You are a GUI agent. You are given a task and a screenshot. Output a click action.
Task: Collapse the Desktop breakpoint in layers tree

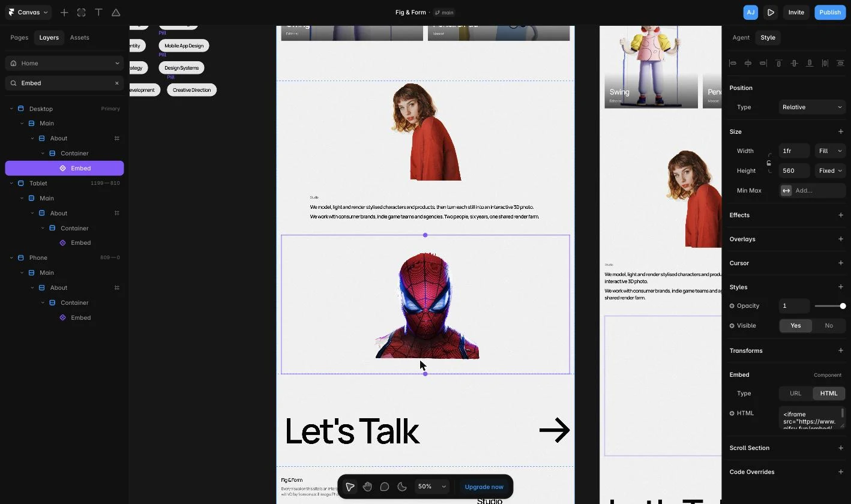[x=11, y=109]
